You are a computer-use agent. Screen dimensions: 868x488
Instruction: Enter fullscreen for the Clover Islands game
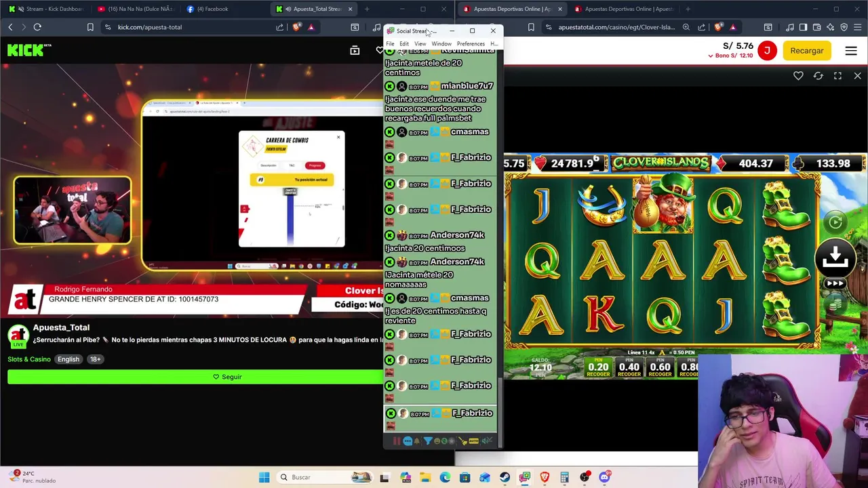pos(837,76)
